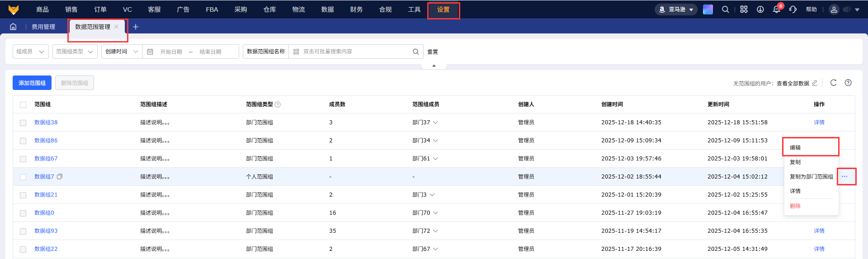Image resolution: width=868 pixels, height=259 pixels.
Task: Click the 开始日期 start date field
Action: click(171, 52)
